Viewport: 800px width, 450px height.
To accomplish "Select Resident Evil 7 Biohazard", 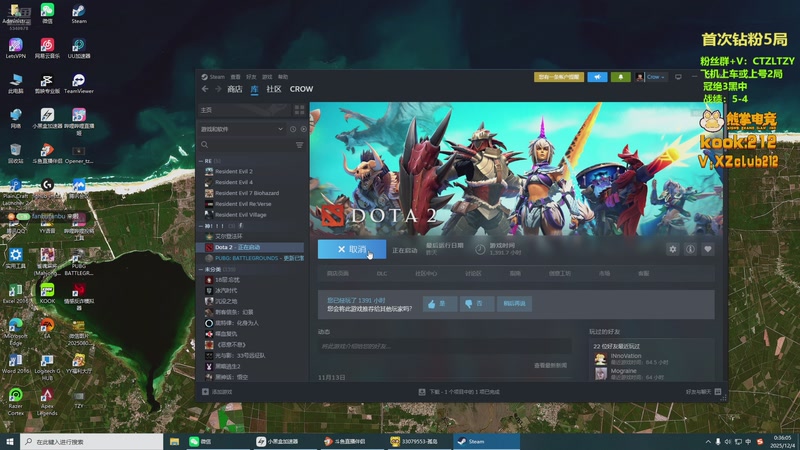I will [x=247, y=193].
